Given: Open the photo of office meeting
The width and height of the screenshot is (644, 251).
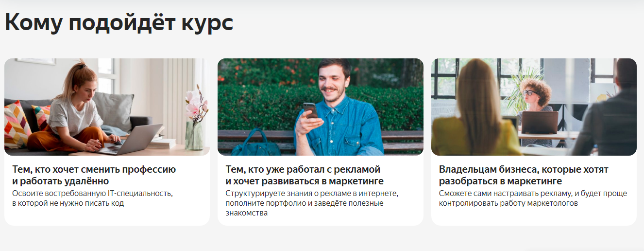Looking at the screenshot, I should (534, 107).
